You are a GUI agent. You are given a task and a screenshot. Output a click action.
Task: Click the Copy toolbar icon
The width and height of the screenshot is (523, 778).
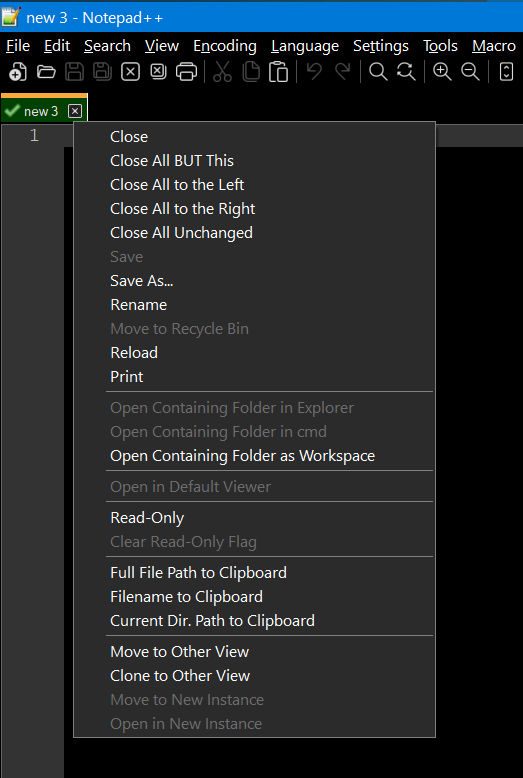(251, 72)
